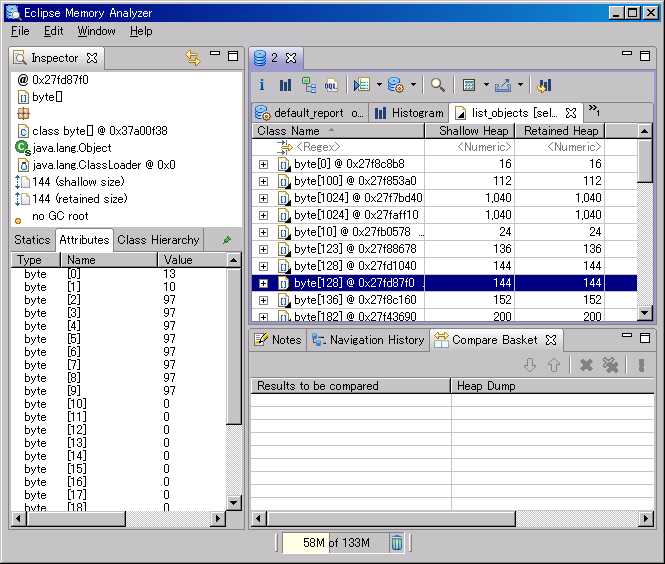The height and width of the screenshot is (564, 665).
Task: Close the list_objects tab
Action: click(x=571, y=113)
